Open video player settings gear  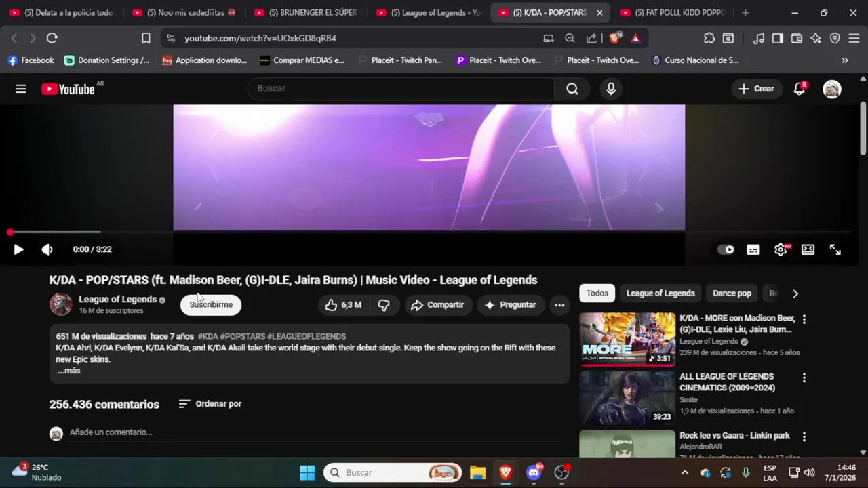781,249
